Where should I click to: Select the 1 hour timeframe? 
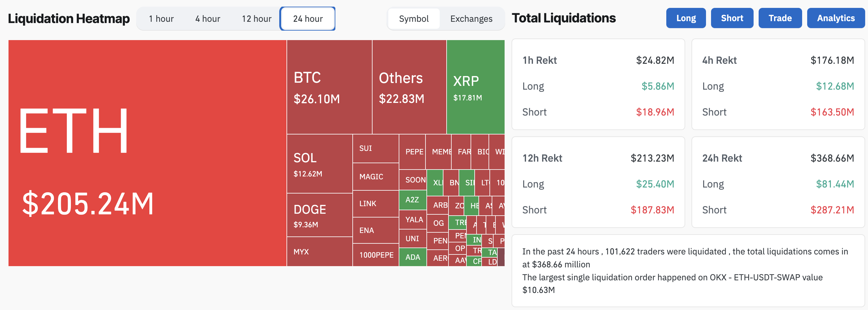click(161, 19)
